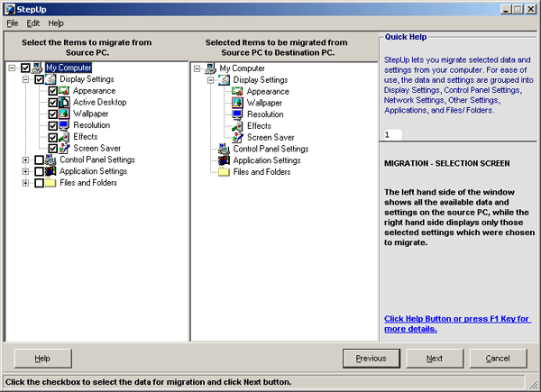Click Files and Folders icon in selected tree
The width and height of the screenshot is (541, 392).
coord(224,172)
